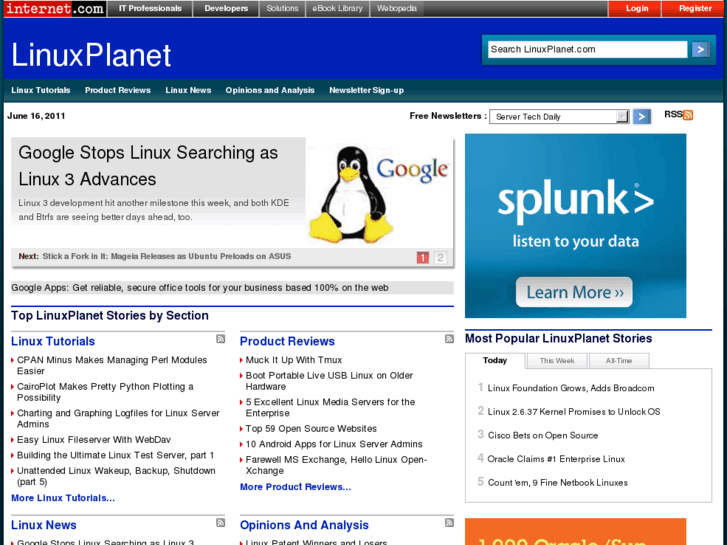Open Linux Foundation Grows, Adds Broadcom story
The height and width of the screenshot is (545, 727).
click(571, 388)
